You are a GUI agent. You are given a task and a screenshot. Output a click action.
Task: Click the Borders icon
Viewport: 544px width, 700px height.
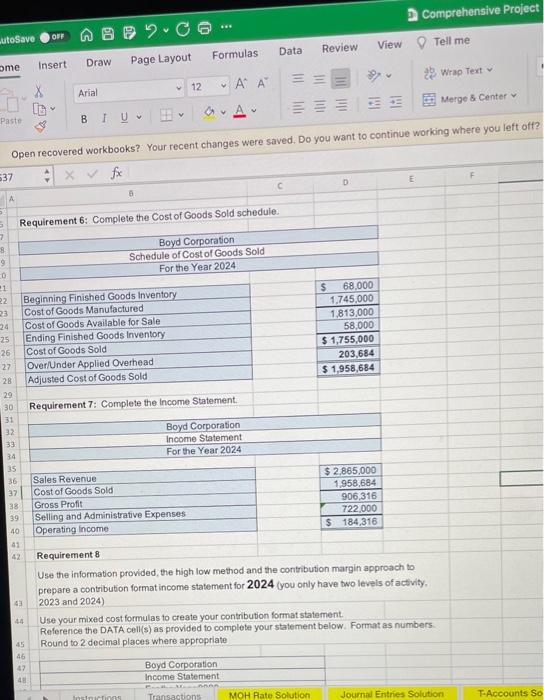tap(166, 115)
